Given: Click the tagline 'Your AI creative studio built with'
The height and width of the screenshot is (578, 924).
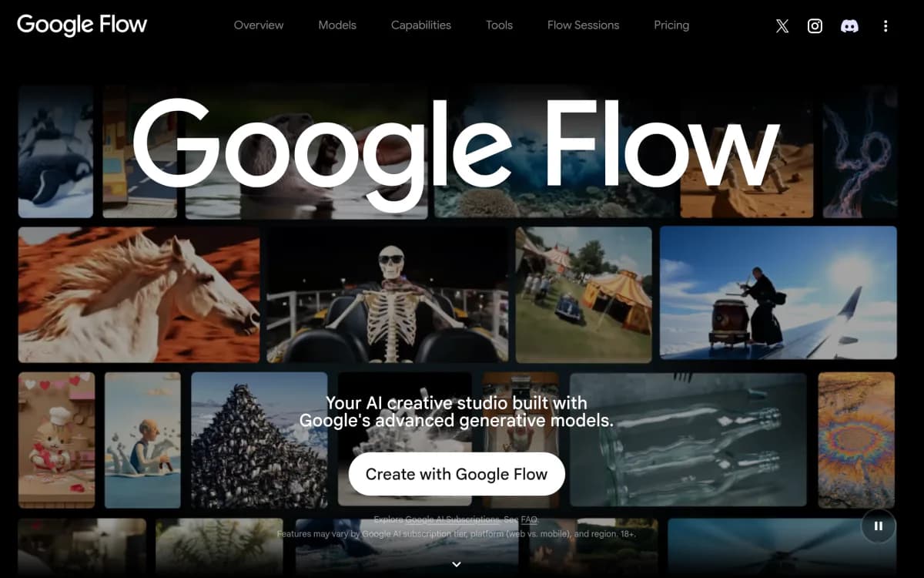Looking at the screenshot, I should pos(456,403).
